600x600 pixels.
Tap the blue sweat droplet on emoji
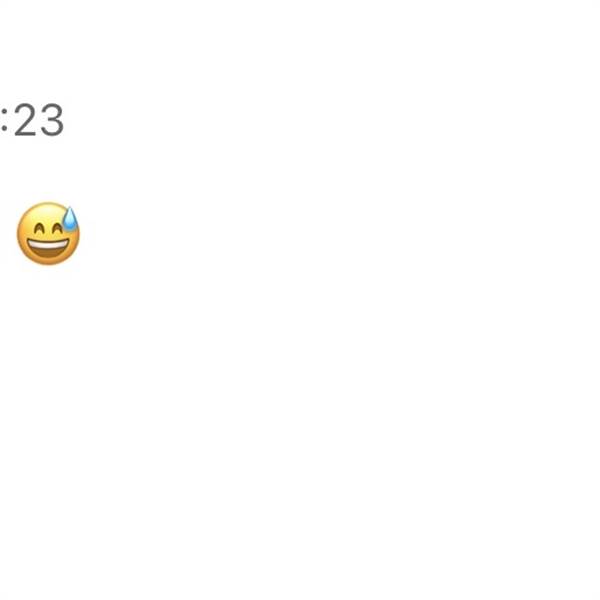click(70, 219)
